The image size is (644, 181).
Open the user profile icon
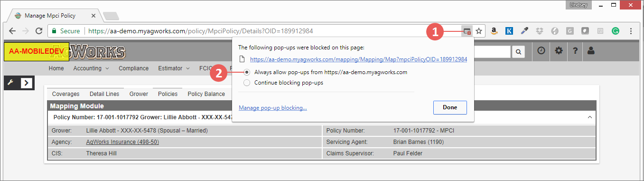pyautogui.click(x=591, y=51)
